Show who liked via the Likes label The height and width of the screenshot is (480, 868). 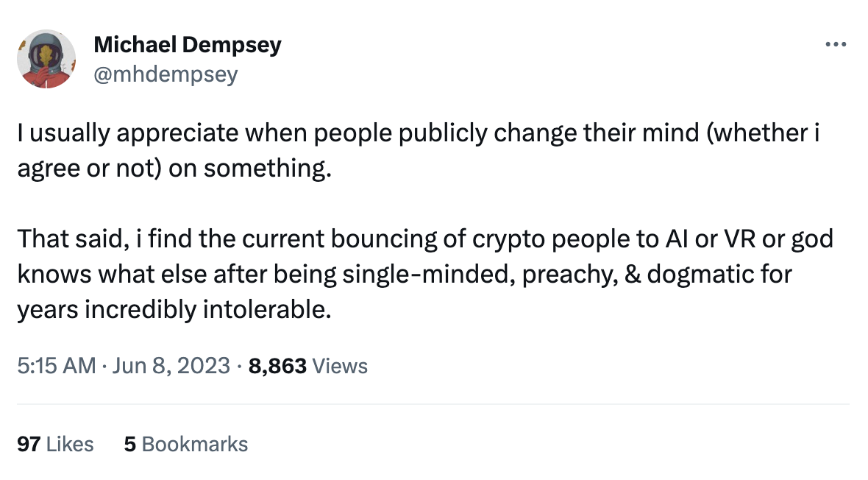(70, 445)
